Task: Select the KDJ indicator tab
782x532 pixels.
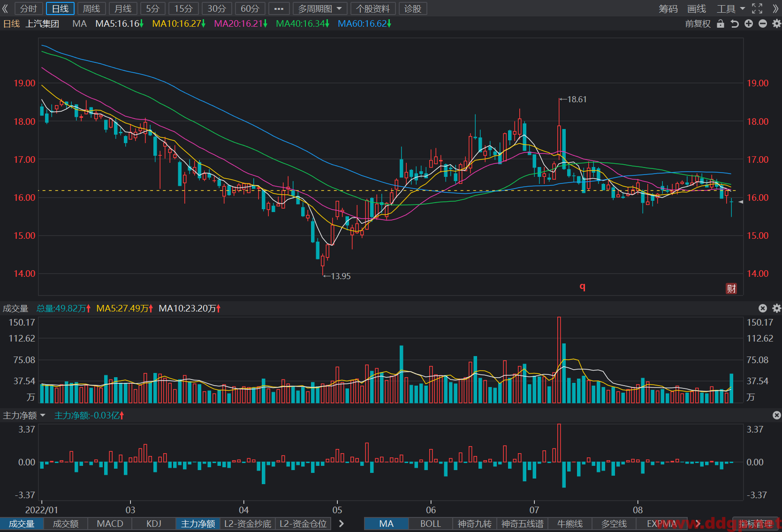Action: [x=154, y=524]
